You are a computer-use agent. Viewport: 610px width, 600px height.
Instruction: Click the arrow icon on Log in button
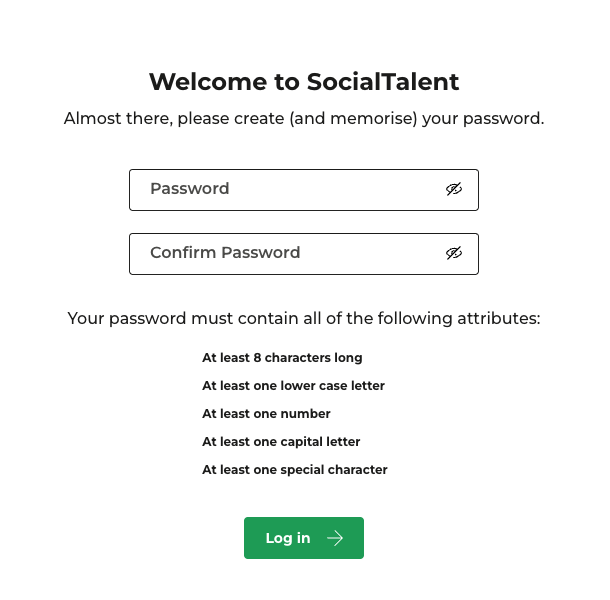(335, 538)
